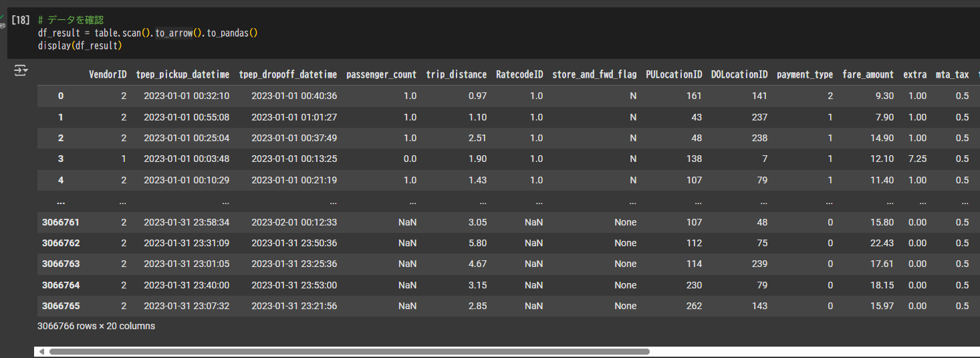Screen dimensions: 980x358
Task: Click the VendorID column header
Action: (108, 75)
